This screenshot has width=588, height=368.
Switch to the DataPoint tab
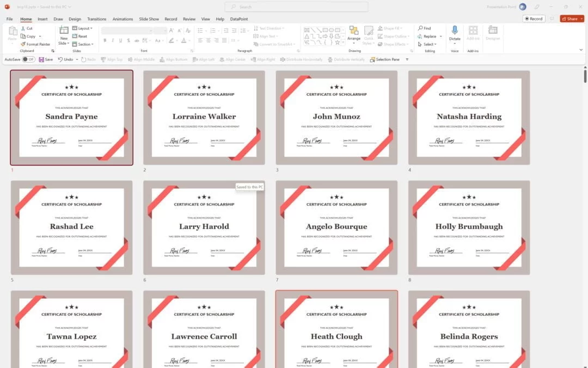239,19
